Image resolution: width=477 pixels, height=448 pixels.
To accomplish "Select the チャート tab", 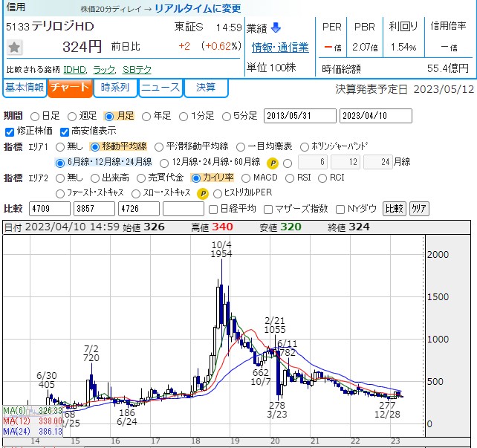I will pos(70,88).
